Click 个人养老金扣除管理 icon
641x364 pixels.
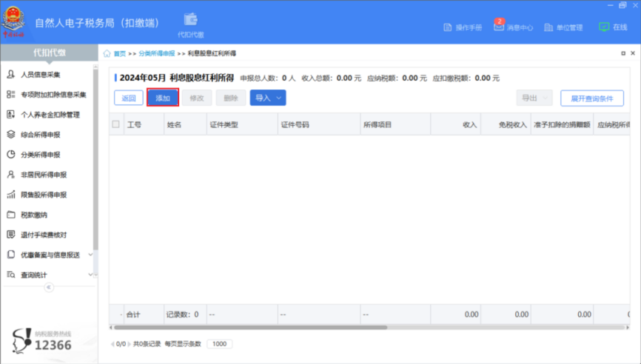11,115
